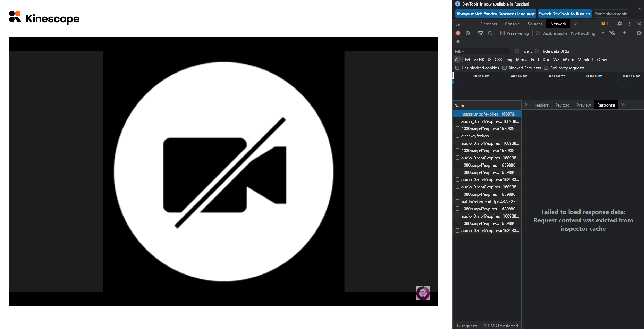The image size is (644, 329).
Task: Select the Response tab
Action: (606, 105)
